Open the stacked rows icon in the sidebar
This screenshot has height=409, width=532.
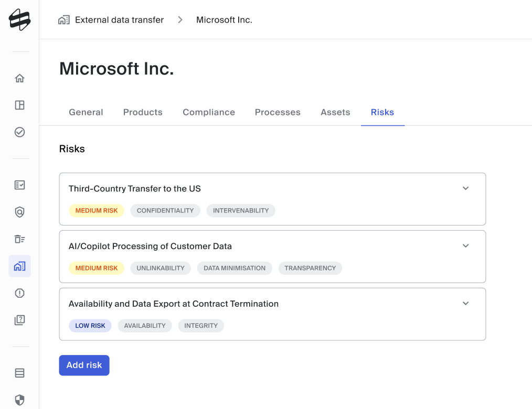point(20,373)
